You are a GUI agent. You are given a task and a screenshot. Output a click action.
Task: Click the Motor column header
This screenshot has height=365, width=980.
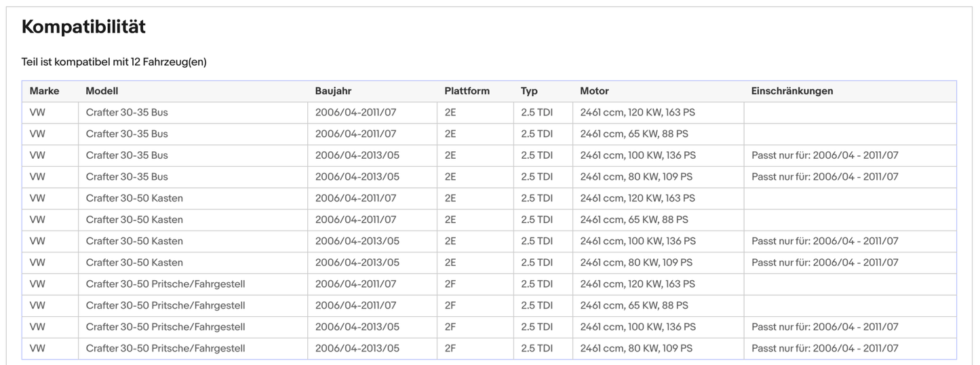pos(594,91)
